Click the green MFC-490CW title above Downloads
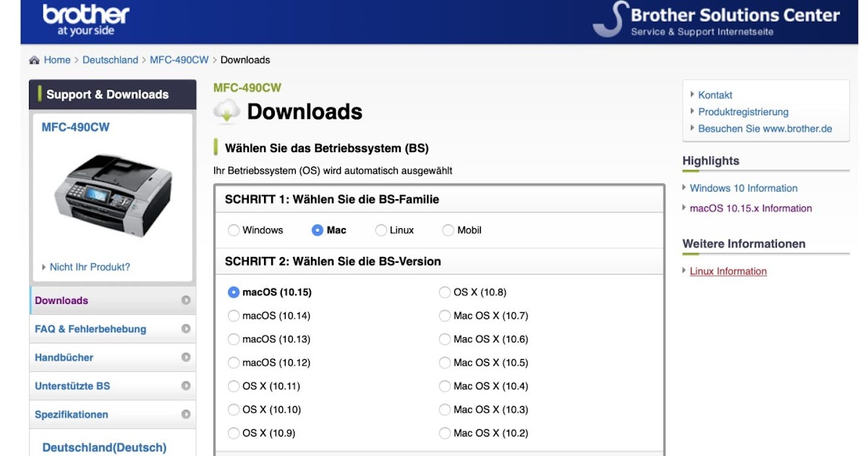This screenshot has height=456, width=868. [x=247, y=88]
